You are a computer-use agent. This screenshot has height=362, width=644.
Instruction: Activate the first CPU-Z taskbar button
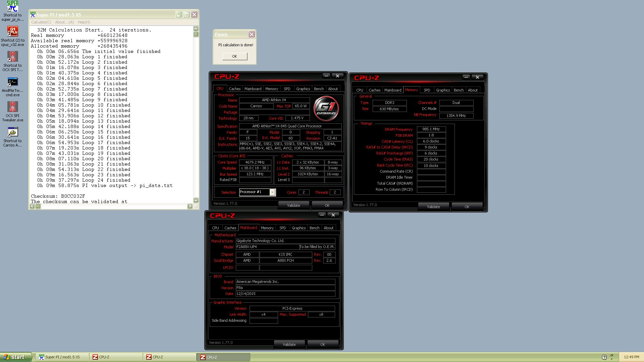pos(116,357)
